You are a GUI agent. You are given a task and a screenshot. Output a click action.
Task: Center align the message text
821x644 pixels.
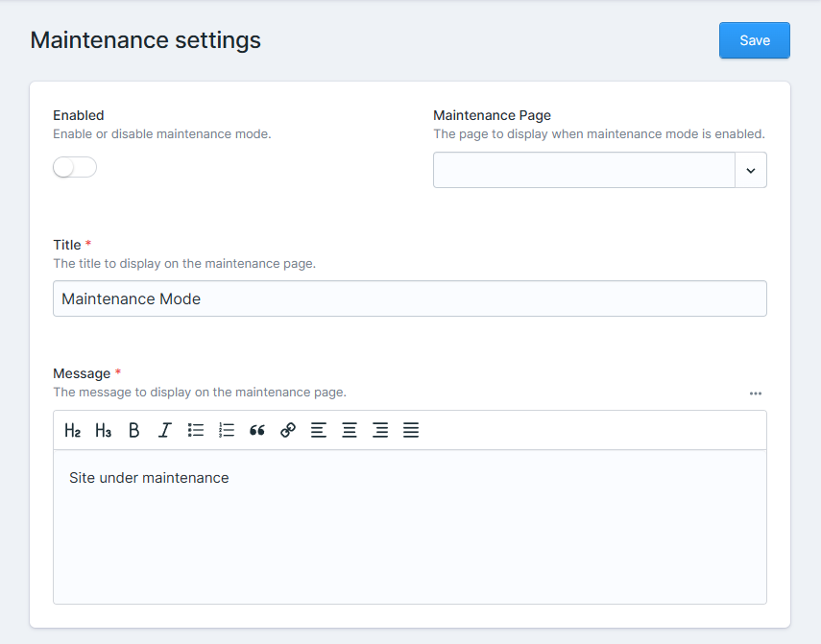click(350, 431)
